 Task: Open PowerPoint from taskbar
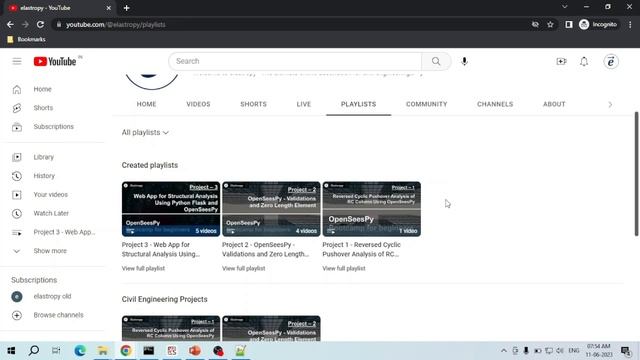tap(195, 351)
